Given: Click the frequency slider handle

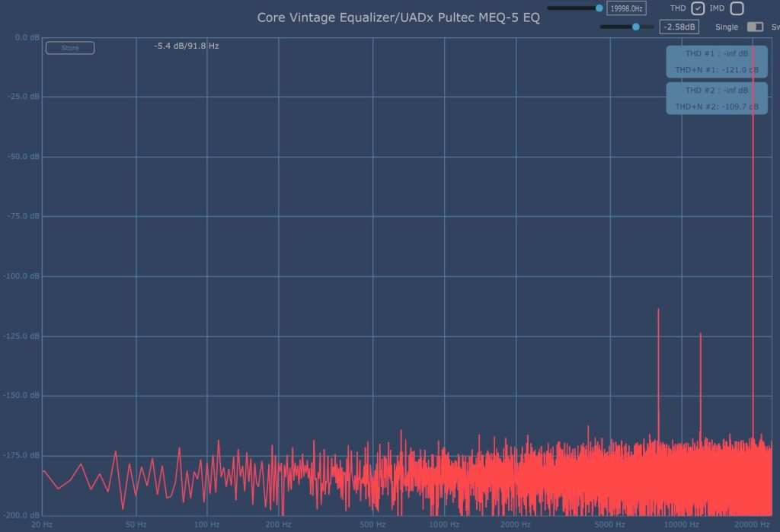Looking at the screenshot, I should [599, 8].
